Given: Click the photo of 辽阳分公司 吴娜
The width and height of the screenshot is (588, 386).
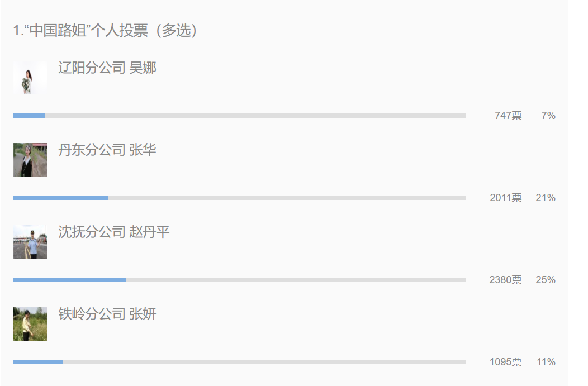Looking at the screenshot, I should point(30,78).
